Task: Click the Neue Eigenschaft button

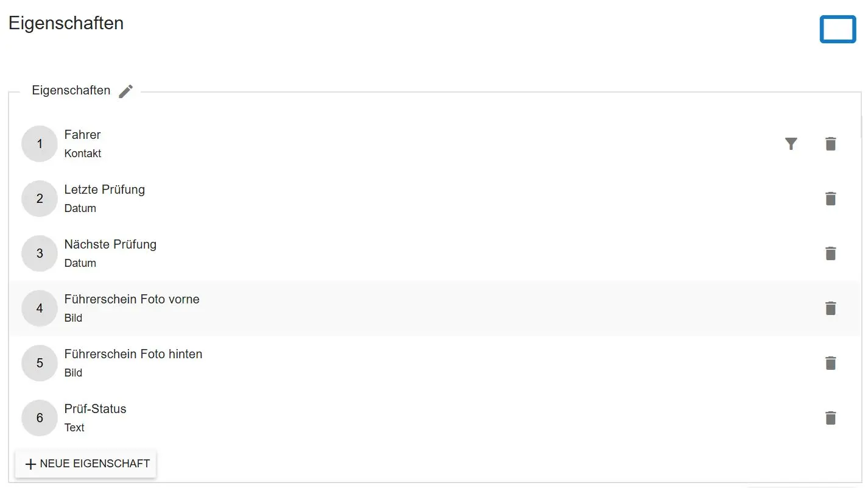Action: (x=86, y=464)
